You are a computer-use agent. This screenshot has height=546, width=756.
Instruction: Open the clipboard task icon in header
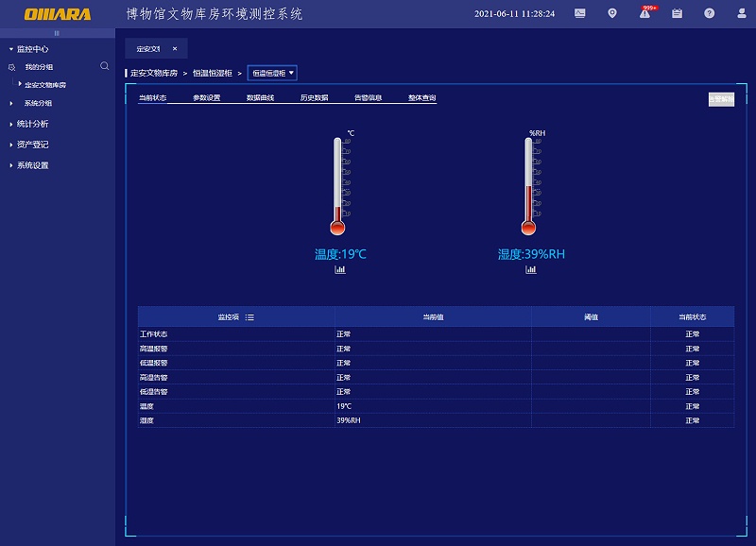[x=677, y=14]
